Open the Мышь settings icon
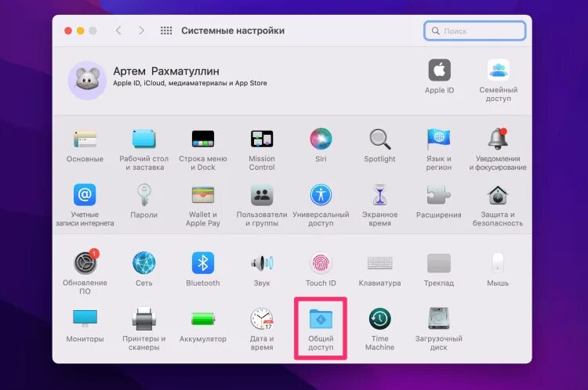Image resolution: width=588 pixels, height=390 pixels. point(498,263)
